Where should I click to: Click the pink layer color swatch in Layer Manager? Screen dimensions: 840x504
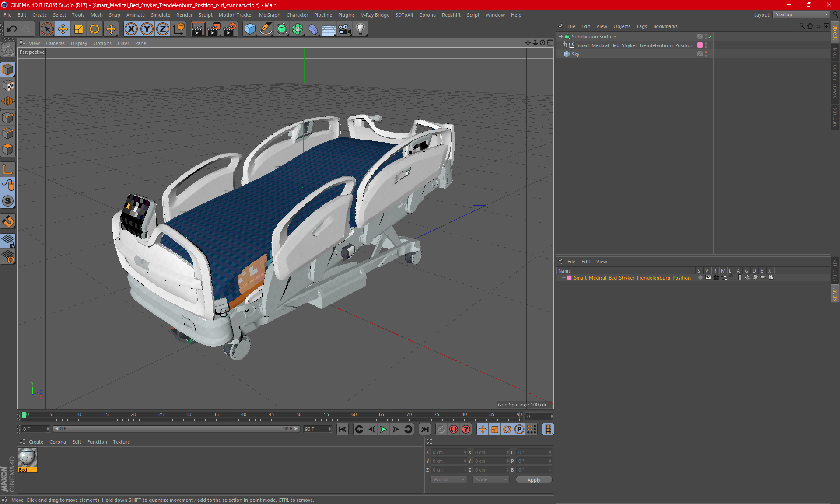pyautogui.click(x=569, y=278)
